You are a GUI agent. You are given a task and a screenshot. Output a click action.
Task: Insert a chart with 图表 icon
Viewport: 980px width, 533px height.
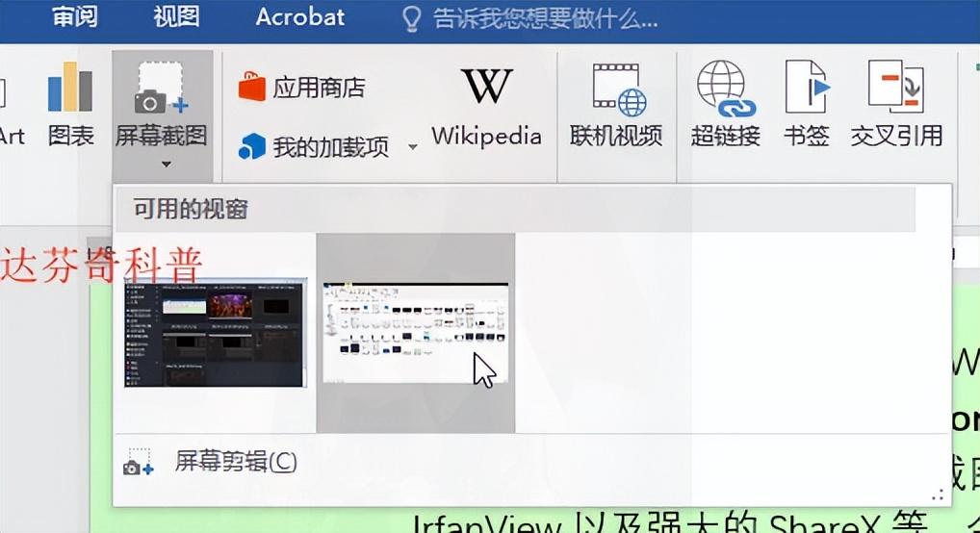pyautogui.click(x=70, y=87)
